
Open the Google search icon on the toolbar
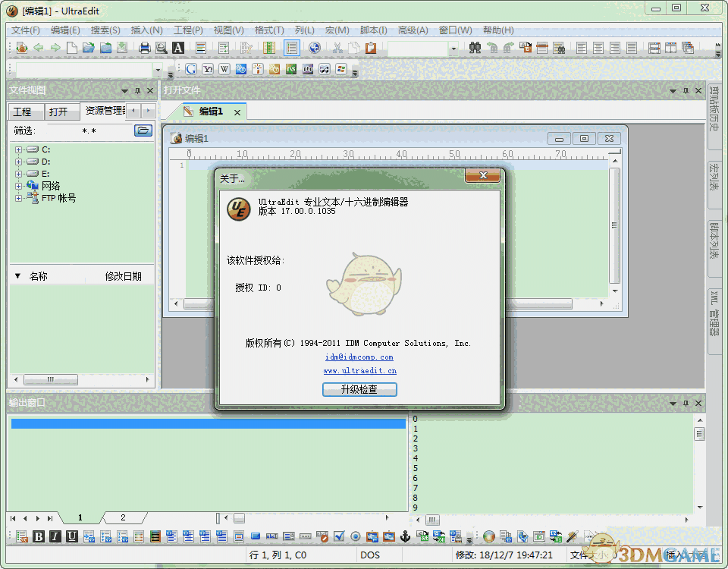pos(190,68)
